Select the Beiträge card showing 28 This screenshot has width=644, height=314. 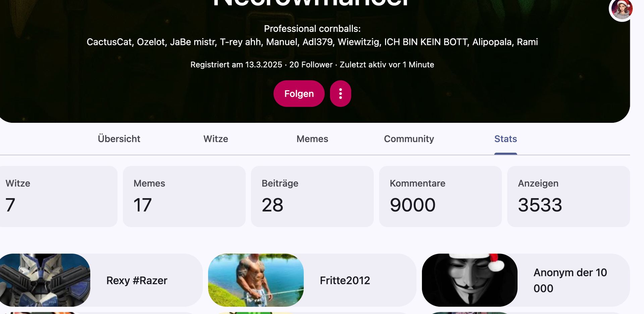(312, 197)
